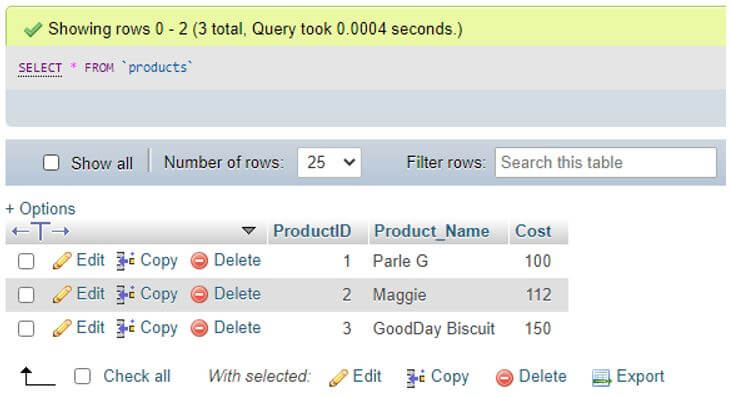Image resolution: width=732 pixels, height=397 pixels.
Task: Tick the Show all checkbox
Action: click(51, 163)
